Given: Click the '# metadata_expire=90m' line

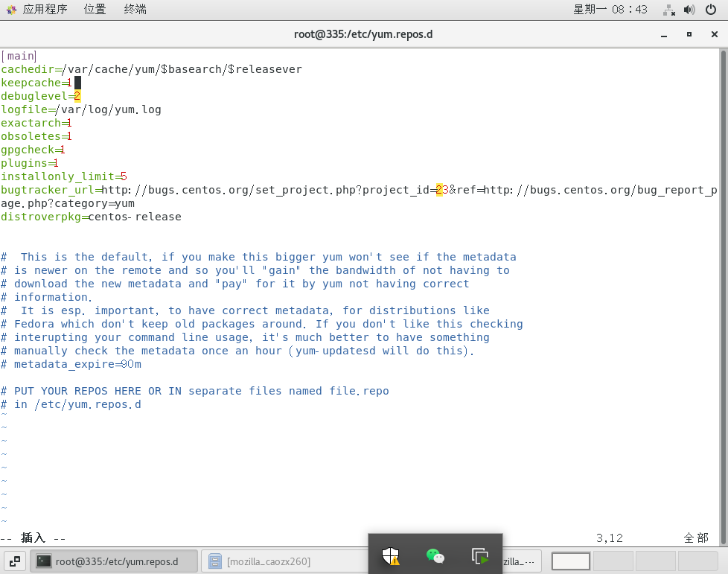Looking at the screenshot, I should click(x=71, y=365).
